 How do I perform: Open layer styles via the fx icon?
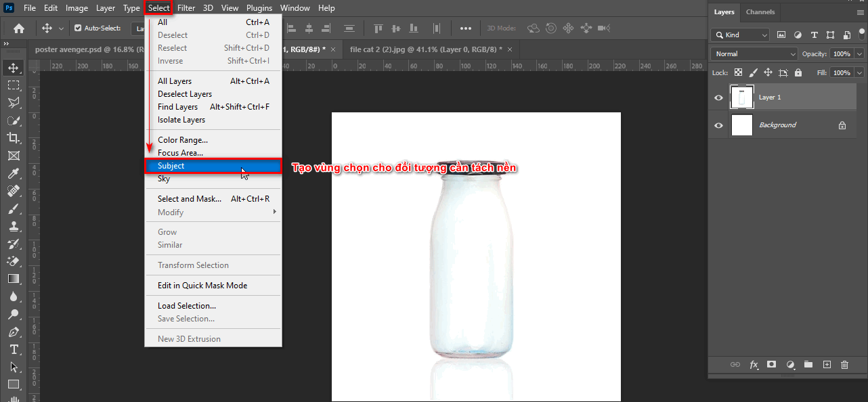(x=754, y=364)
